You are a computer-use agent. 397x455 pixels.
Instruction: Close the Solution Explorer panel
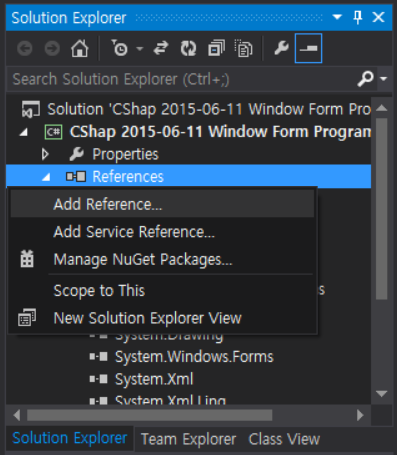379,17
